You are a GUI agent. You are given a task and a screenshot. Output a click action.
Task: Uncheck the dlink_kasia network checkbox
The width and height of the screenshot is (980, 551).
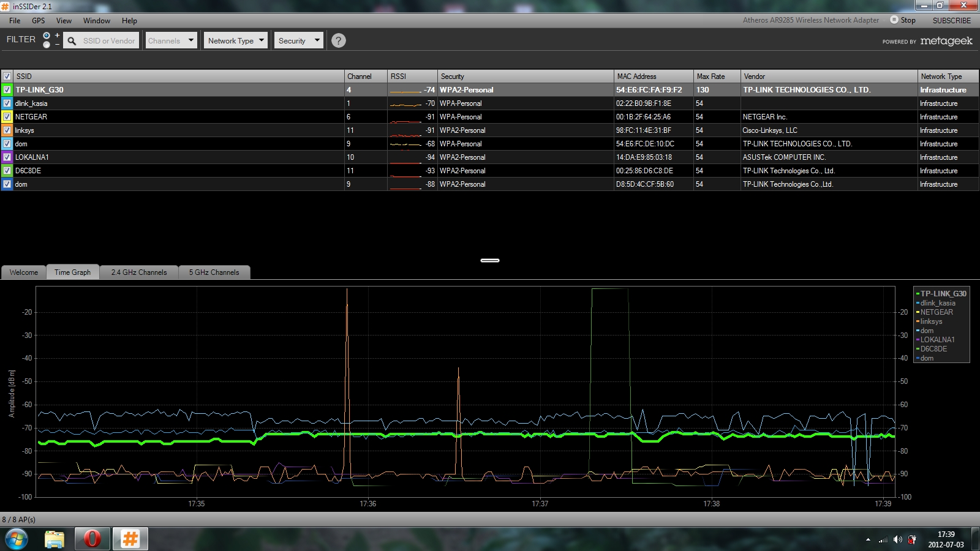point(7,103)
